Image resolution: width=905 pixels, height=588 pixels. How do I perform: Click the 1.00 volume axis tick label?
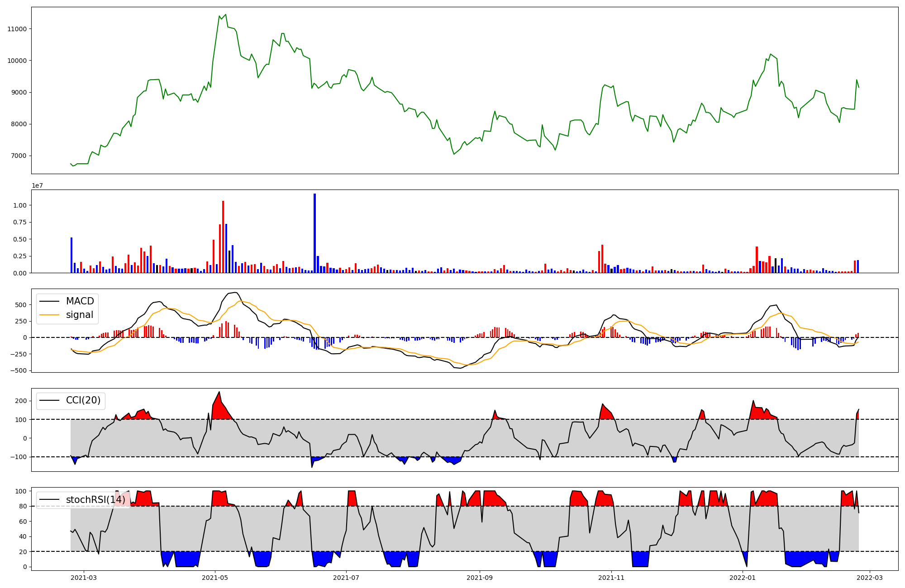[20, 205]
